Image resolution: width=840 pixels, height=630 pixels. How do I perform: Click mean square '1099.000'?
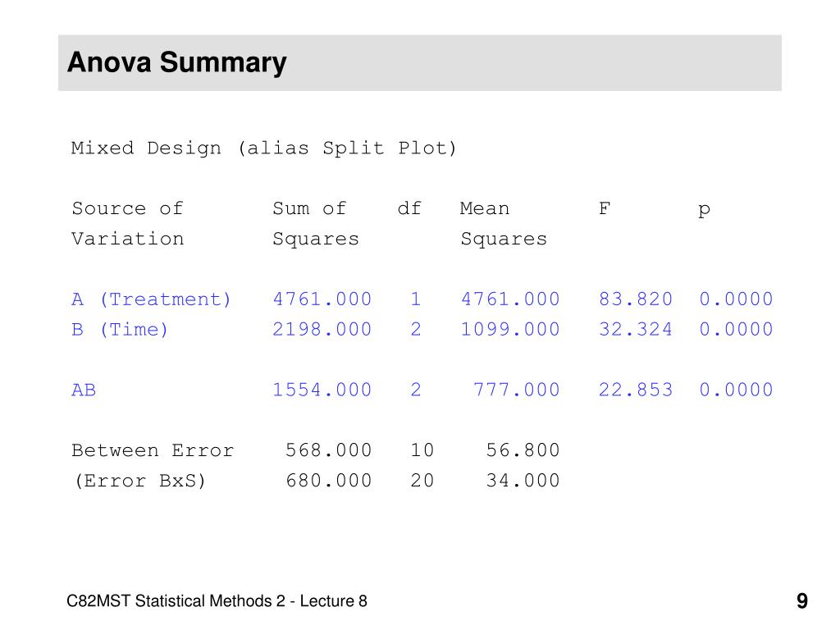coord(510,330)
